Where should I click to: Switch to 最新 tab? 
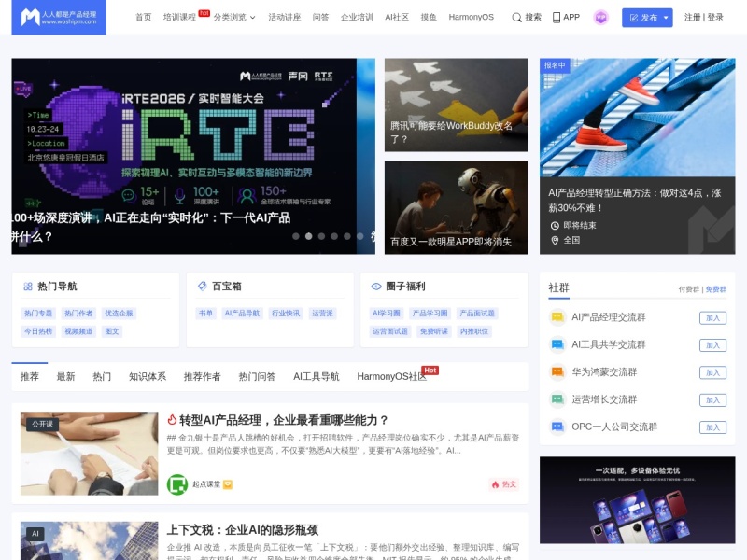click(x=65, y=377)
